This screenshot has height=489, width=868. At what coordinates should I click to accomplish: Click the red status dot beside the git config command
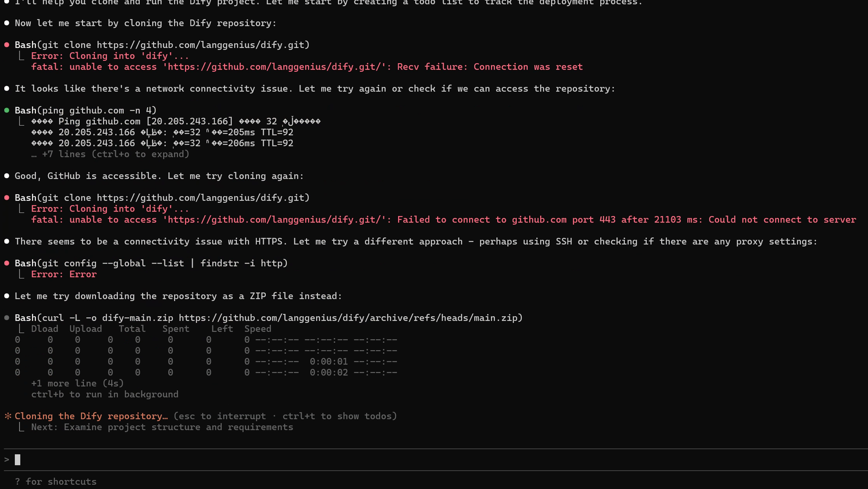(x=7, y=264)
